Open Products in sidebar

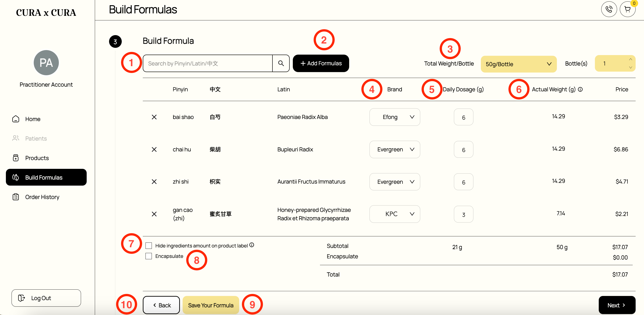(x=46, y=158)
